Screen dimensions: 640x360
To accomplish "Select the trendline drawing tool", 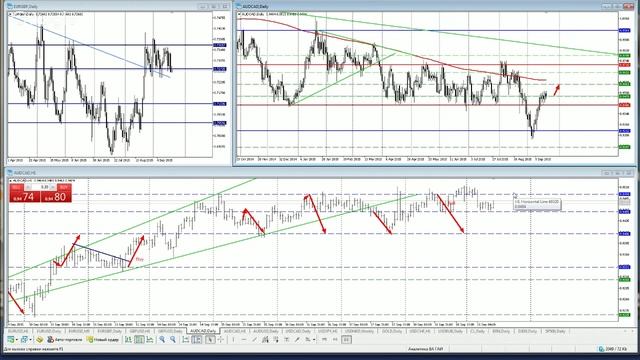I will click(x=254, y=340).
